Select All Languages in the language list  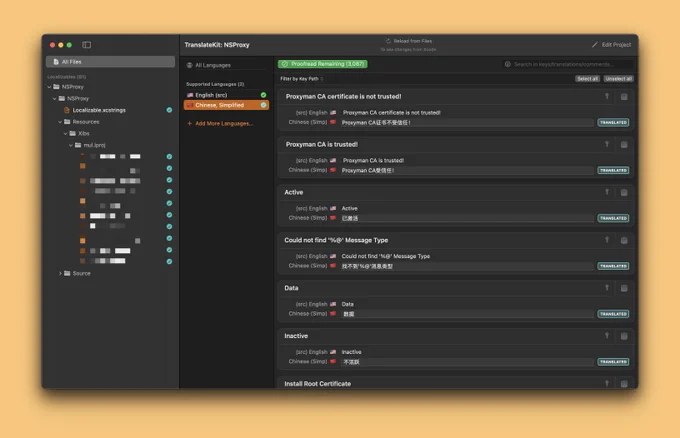click(x=226, y=65)
